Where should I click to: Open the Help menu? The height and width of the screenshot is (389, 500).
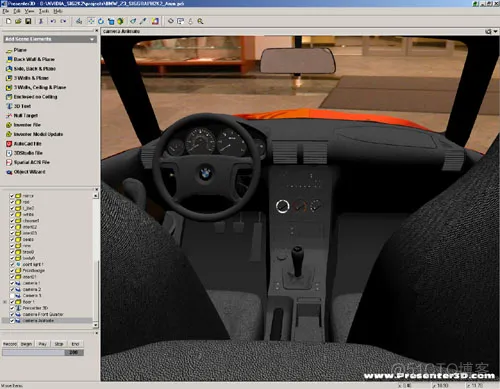tap(58, 11)
